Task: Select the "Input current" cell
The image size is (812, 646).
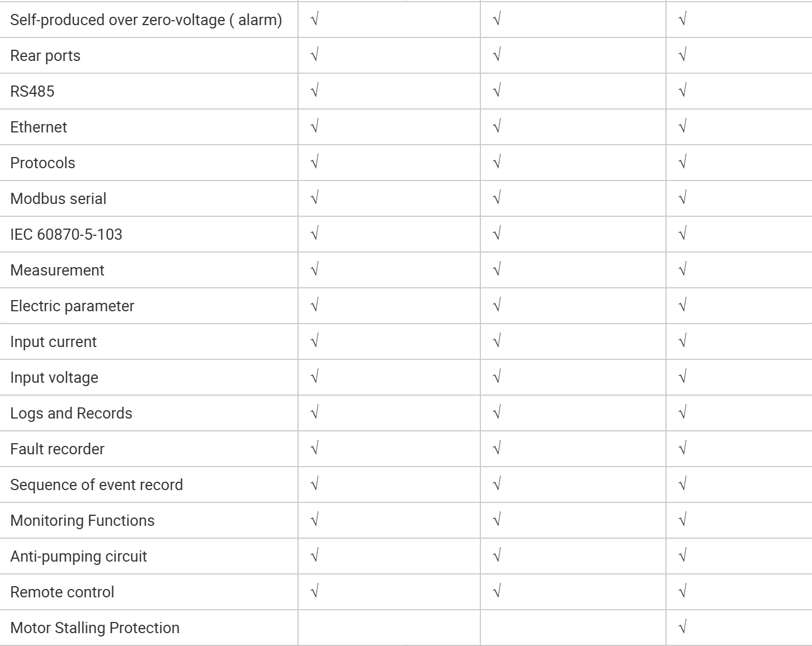Action: pyautogui.click(x=53, y=342)
